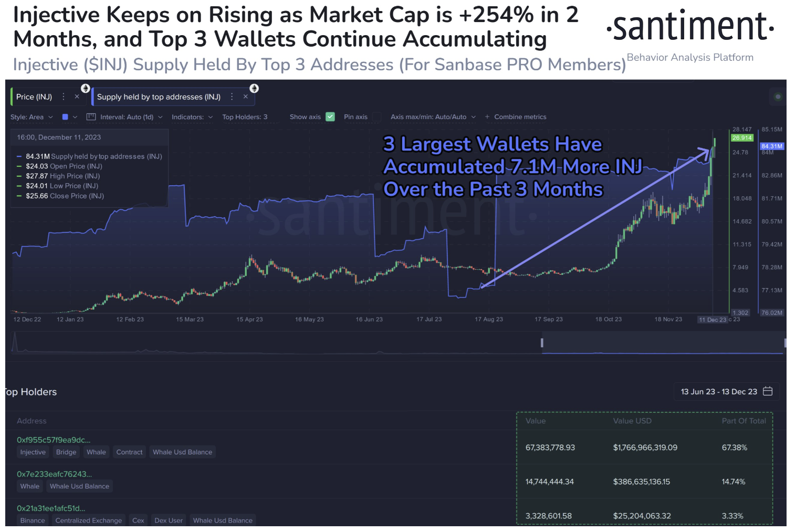796x532 pixels.
Task: Click the 67.38% cell
Action: coord(735,448)
